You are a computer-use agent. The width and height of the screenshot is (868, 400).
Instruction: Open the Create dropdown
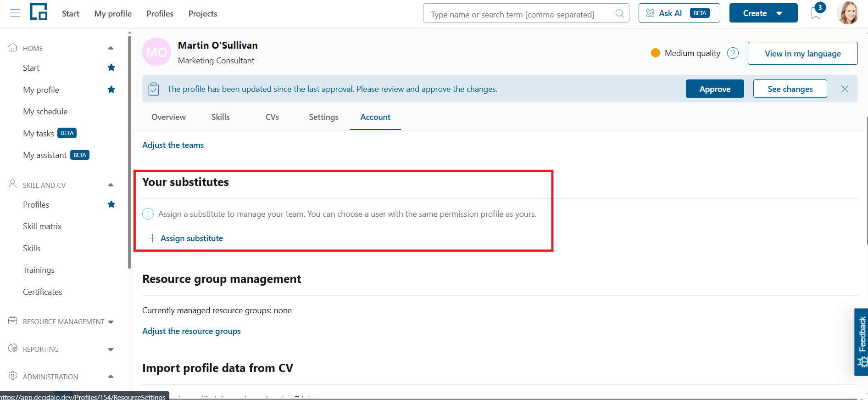763,13
